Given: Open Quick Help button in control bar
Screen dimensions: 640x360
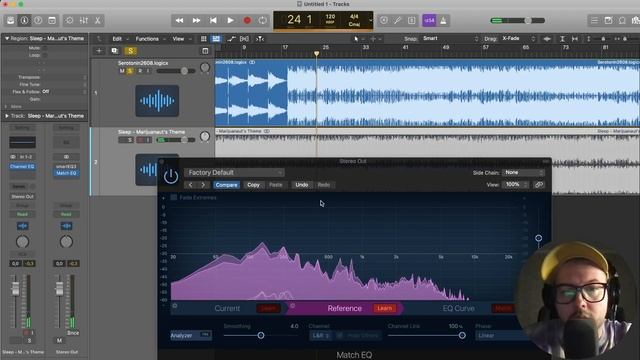Looking at the screenshot, I should click(38, 20).
